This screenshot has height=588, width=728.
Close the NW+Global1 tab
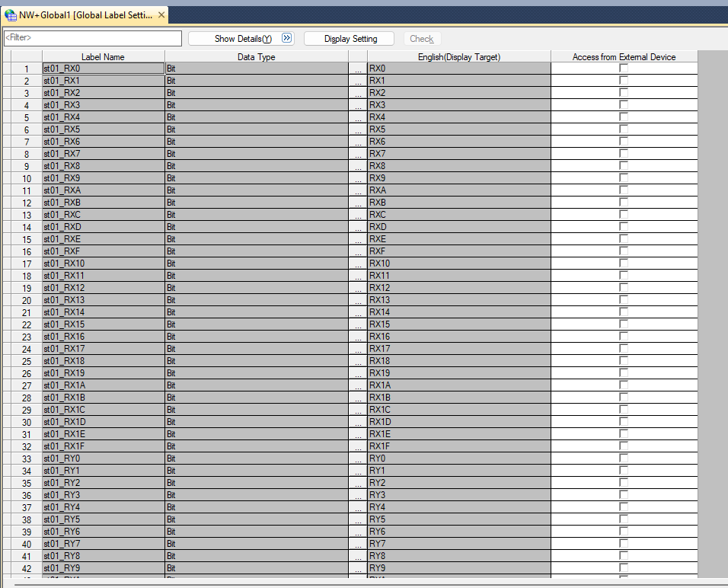[161, 15]
